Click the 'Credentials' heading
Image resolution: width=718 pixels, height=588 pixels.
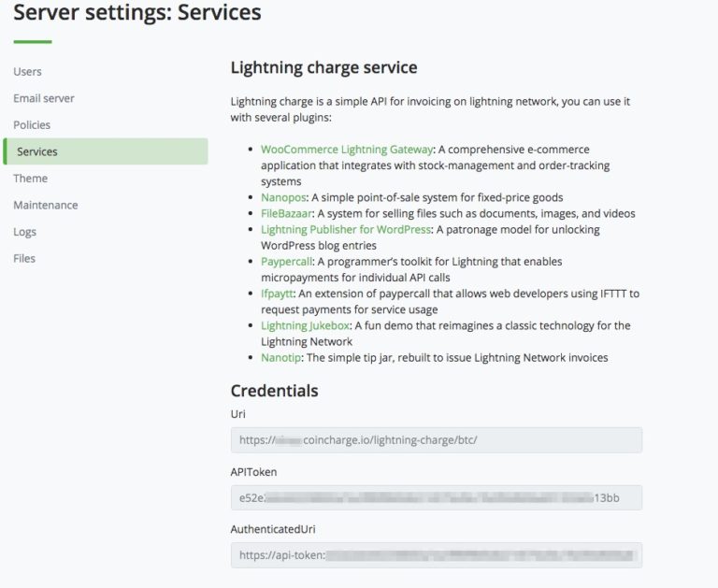(274, 391)
